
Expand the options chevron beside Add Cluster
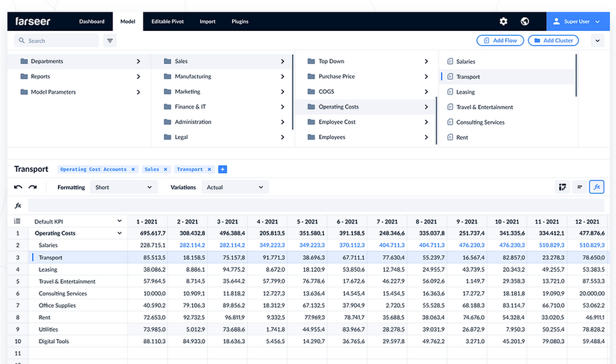pyautogui.click(x=597, y=41)
